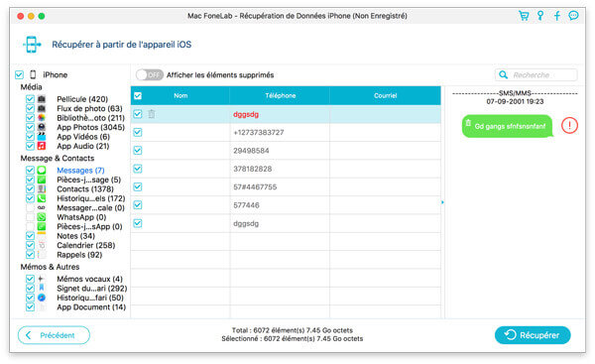Click the Contacts icon in sidebar

[42, 189]
